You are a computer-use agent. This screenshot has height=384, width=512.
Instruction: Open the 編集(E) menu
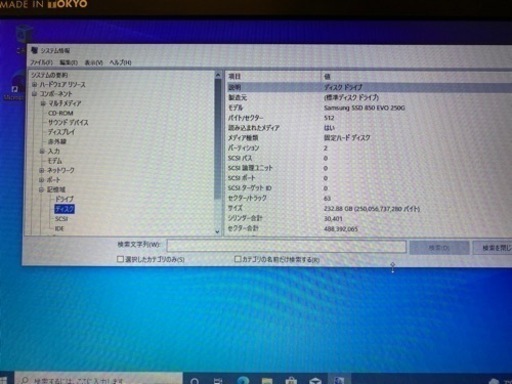pos(69,62)
